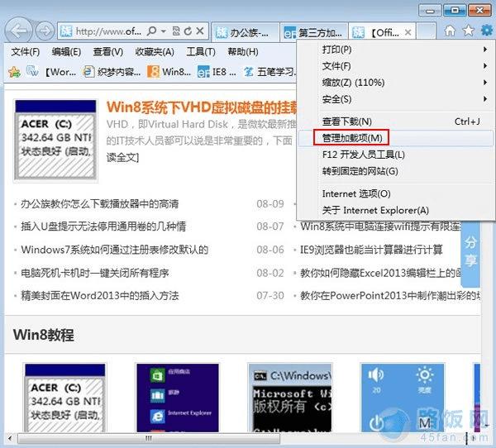496x448 pixels.
Task: Select 转到固定的网站(G) menu item
Action: [x=396, y=171]
